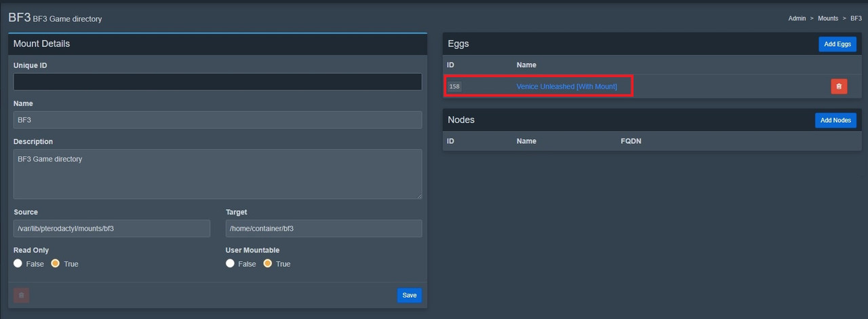Focus the Unique ID field
The height and width of the screenshot is (319, 868).
click(218, 82)
